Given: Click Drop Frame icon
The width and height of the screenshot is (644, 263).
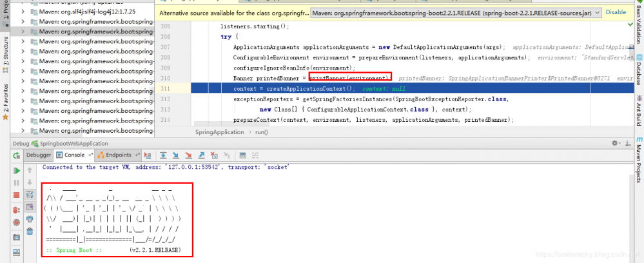Looking at the screenshot, I should tap(214, 155).
